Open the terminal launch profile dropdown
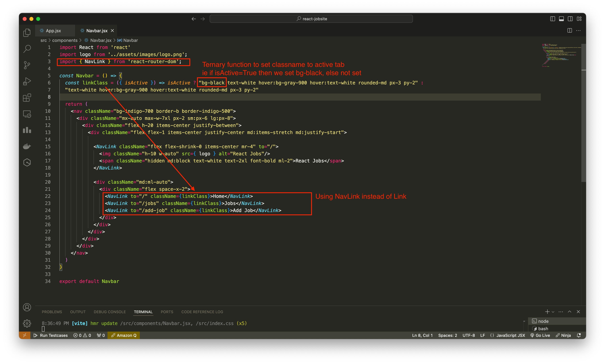Viewport: 605px width, 364px height. click(553, 312)
